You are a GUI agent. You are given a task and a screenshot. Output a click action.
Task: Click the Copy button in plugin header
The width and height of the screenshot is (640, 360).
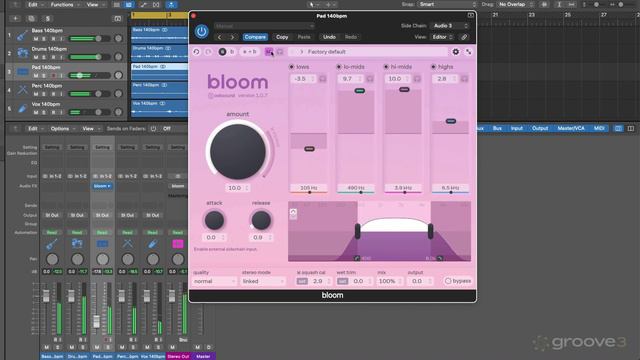click(282, 37)
